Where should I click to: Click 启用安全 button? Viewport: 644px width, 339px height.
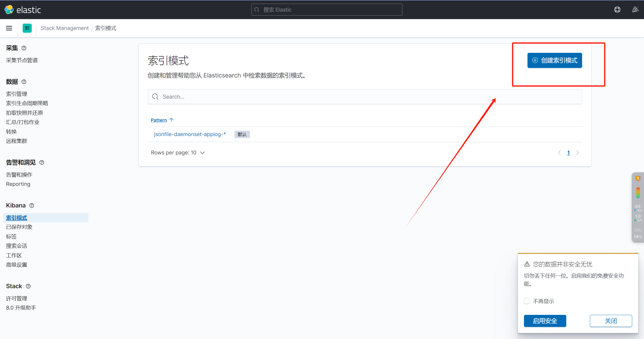tap(545, 321)
